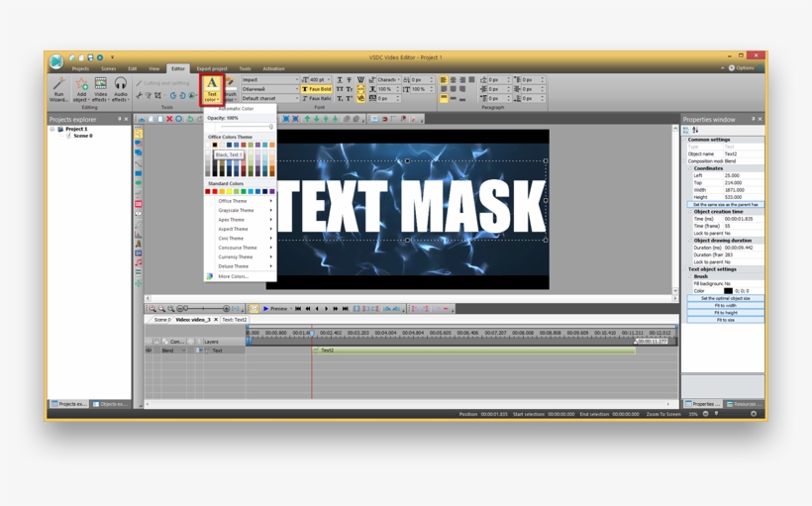Select the cursor tool at top of vertical toolbar
Image resolution: width=812 pixels, height=506 pixels.
139,134
